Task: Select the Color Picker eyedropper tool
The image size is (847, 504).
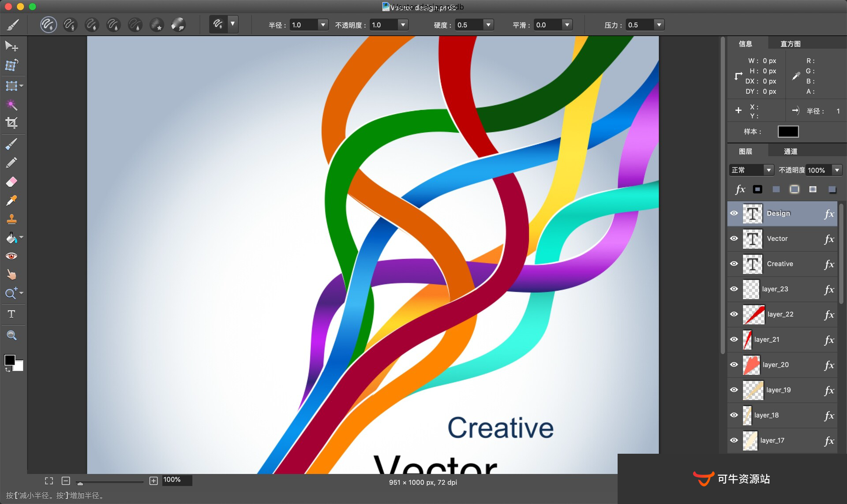Action: coord(12,200)
